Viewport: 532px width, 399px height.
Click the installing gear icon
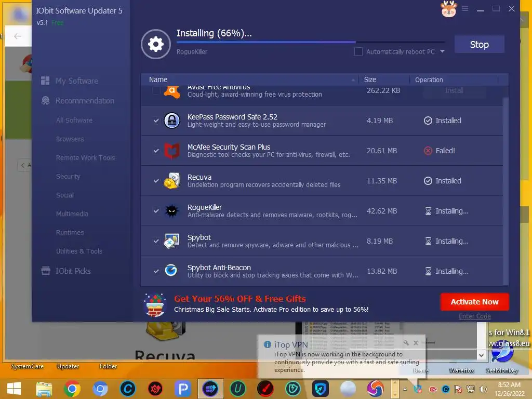pyautogui.click(x=156, y=44)
